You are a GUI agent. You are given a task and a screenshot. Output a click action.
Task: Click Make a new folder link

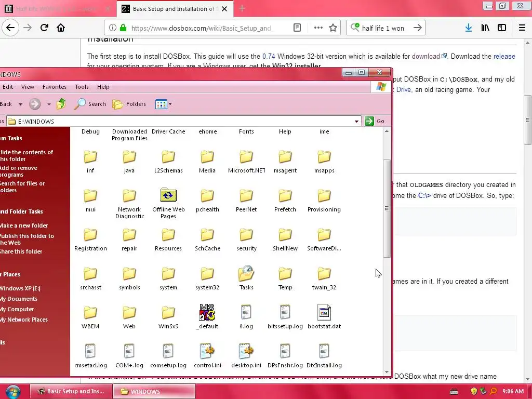(24, 225)
